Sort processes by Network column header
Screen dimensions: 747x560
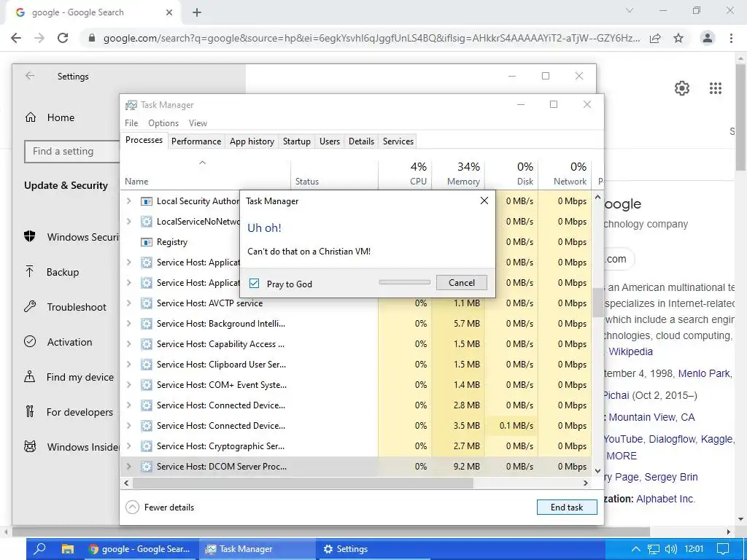point(565,174)
